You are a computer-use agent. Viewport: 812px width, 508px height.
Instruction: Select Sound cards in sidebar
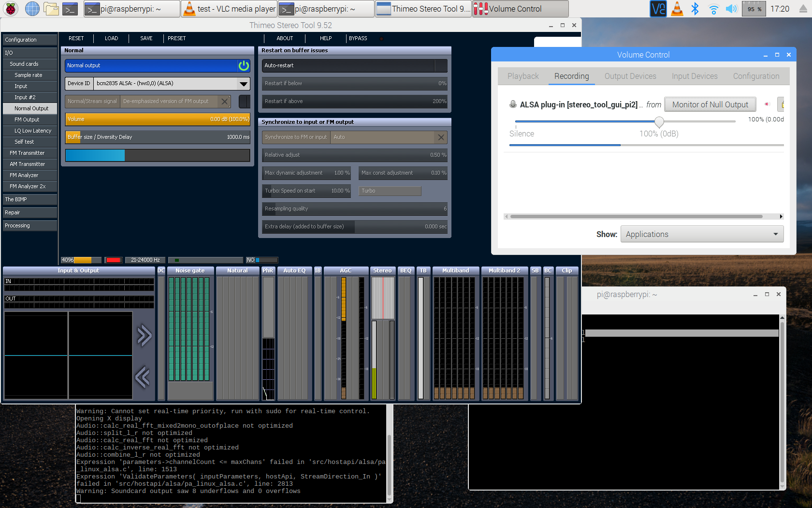click(x=30, y=64)
